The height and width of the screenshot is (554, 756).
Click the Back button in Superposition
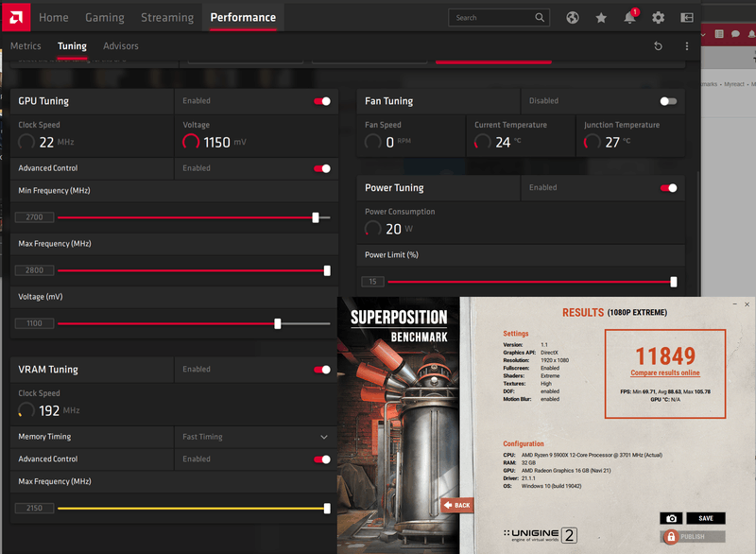click(x=457, y=505)
